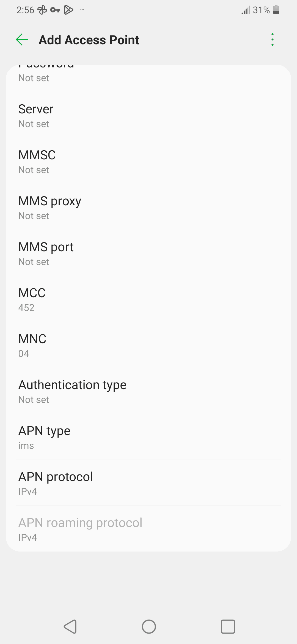Edit the MNC value 04

click(148, 345)
